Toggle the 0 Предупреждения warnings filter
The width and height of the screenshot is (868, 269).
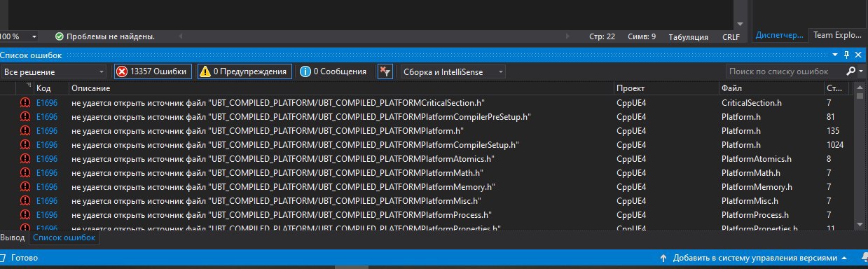point(244,71)
